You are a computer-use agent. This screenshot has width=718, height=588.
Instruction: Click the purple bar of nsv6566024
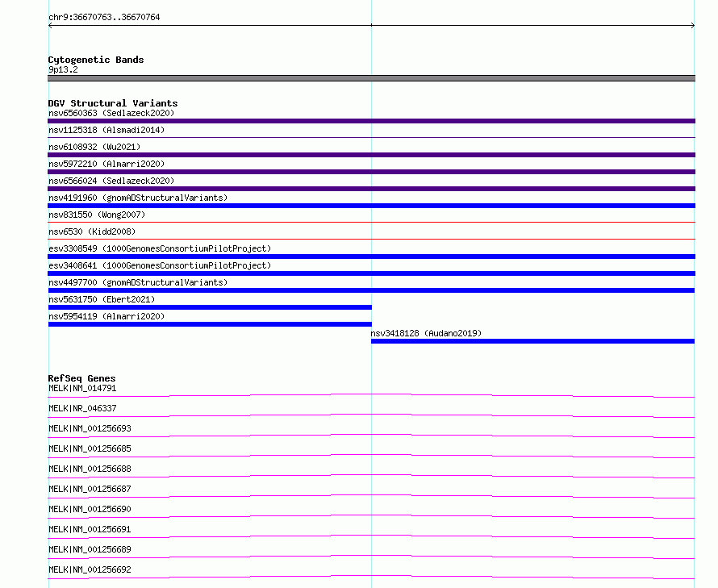tap(371, 189)
